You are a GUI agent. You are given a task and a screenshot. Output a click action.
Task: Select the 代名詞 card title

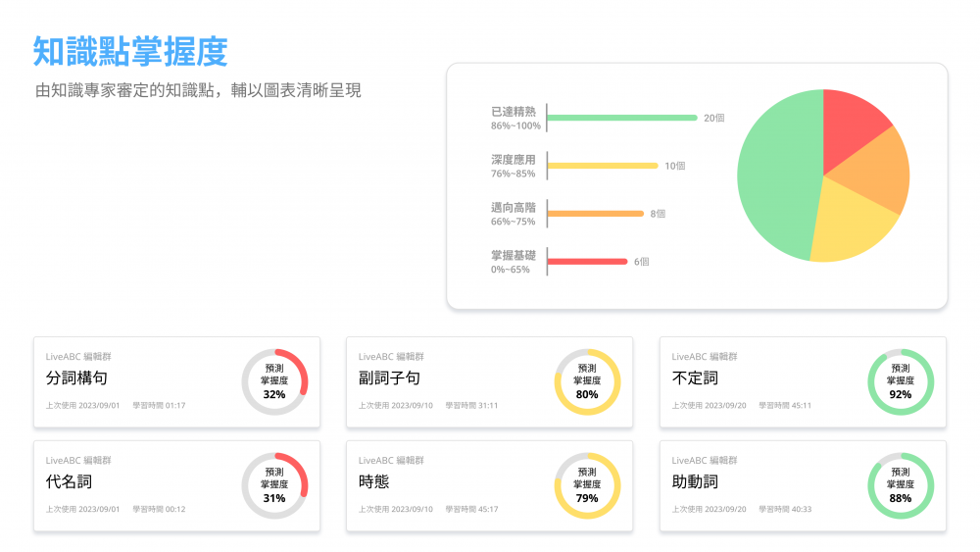(x=69, y=482)
